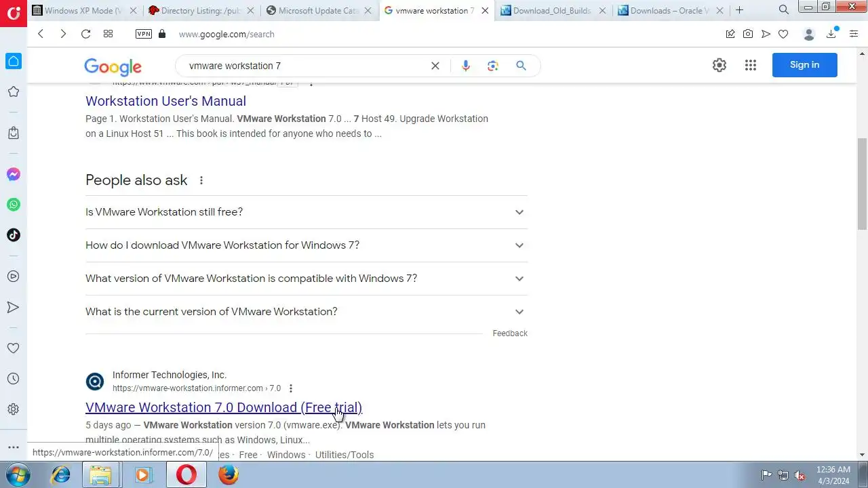Open VMware Workstation 7.0 Download (Free trial) link
This screenshot has width=868, height=488.
(224, 407)
